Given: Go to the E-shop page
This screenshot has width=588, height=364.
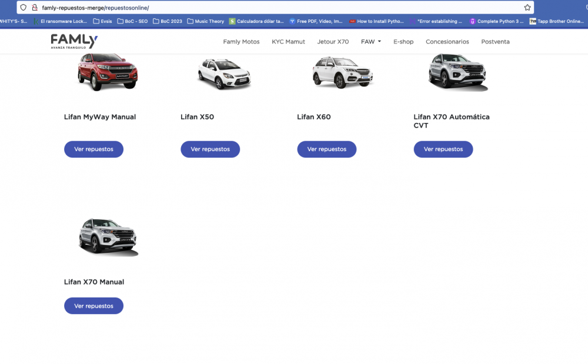Looking at the screenshot, I should (403, 42).
